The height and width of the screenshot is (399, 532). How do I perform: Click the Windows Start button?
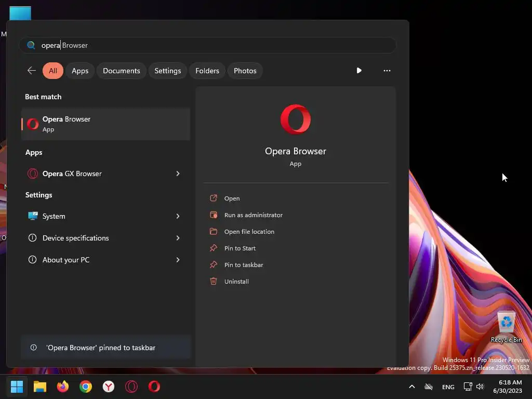17,387
